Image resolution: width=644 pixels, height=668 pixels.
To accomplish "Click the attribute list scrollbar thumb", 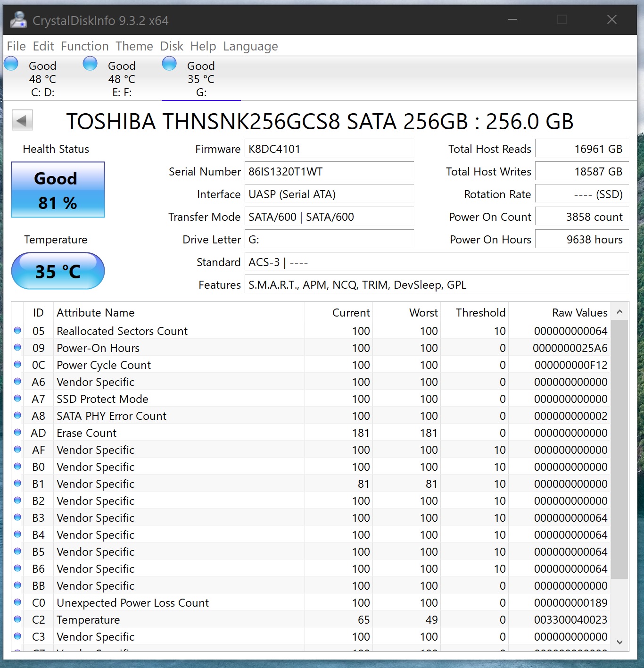I will [x=619, y=450].
